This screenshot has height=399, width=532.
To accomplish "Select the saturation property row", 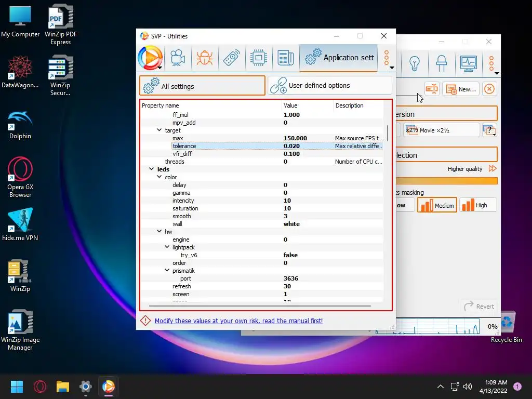I will (262, 208).
